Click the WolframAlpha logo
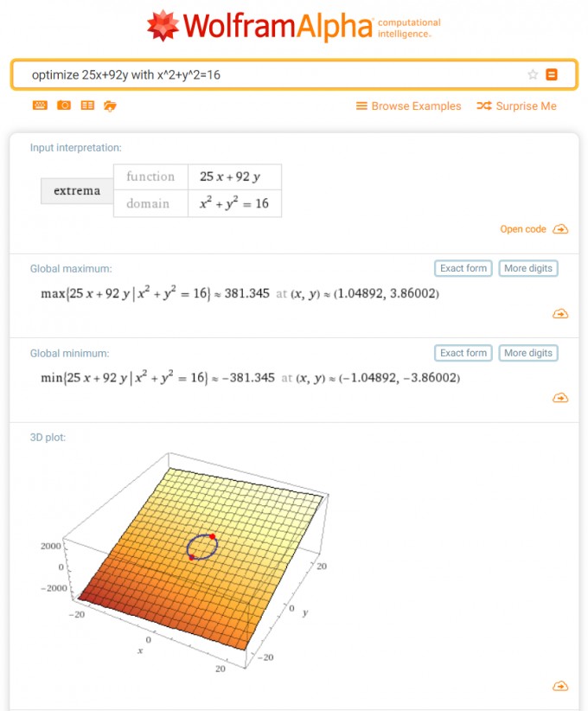This screenshot has height=711, width=588. point(293,26)
